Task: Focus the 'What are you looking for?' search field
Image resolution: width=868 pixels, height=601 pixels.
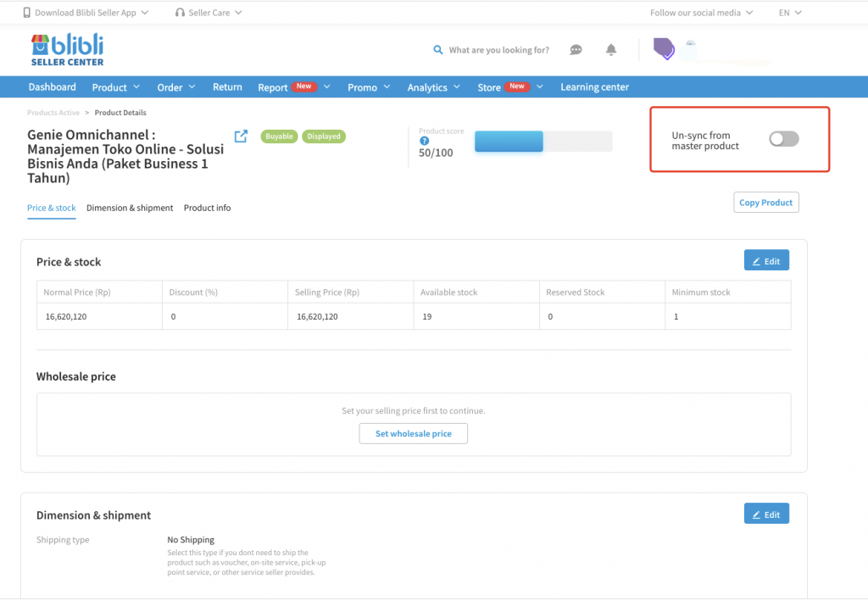Action: coord(498,50)
